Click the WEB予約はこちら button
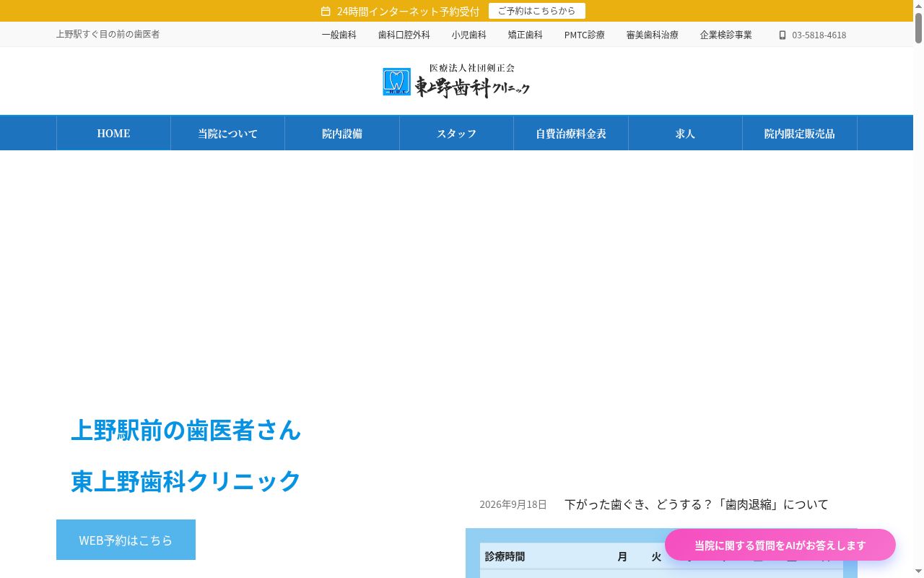 126,540
